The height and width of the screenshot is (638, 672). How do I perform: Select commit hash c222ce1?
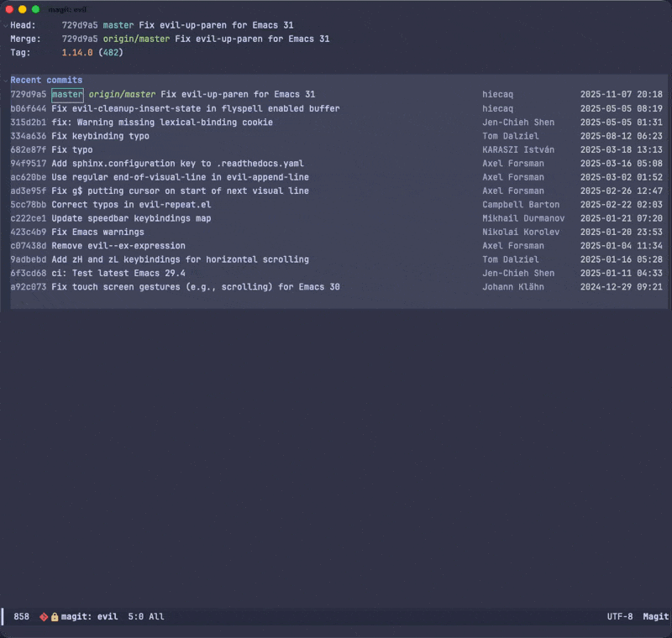click(29, 218)
